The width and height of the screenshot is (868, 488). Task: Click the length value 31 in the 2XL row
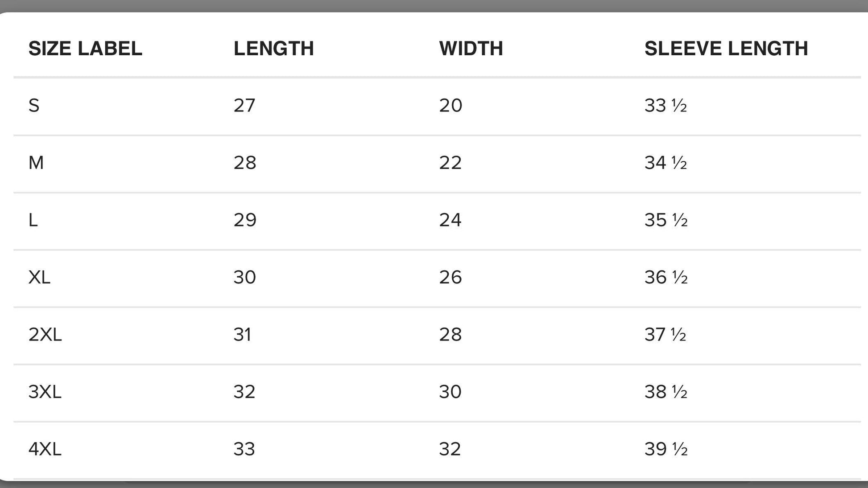(242, 334)
